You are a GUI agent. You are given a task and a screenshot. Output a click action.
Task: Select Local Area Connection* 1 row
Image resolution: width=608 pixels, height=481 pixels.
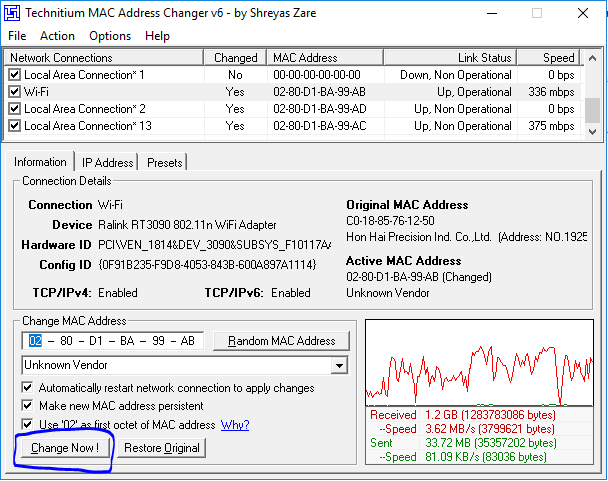[292, 74]
